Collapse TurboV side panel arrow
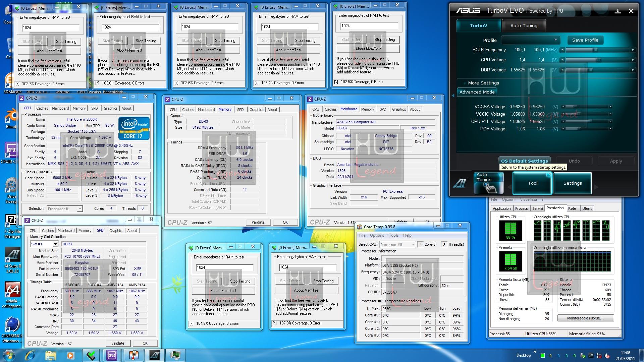This screenshot has width=644, height=362. [x=453, y=96]
